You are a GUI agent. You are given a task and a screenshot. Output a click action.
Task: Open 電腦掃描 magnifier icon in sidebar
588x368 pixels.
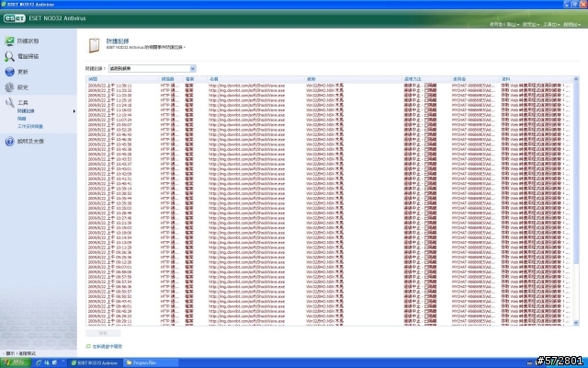[9, 56]
